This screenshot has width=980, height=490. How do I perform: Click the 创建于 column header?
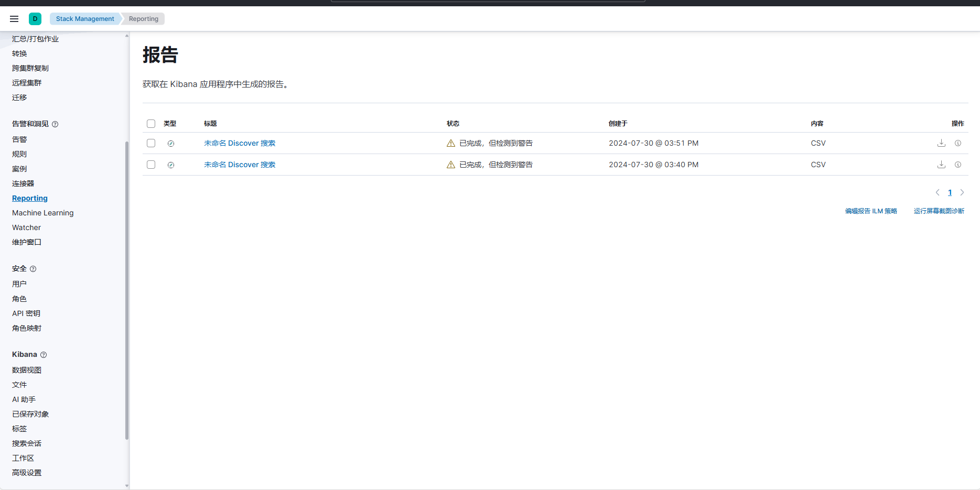pos(618,124)
